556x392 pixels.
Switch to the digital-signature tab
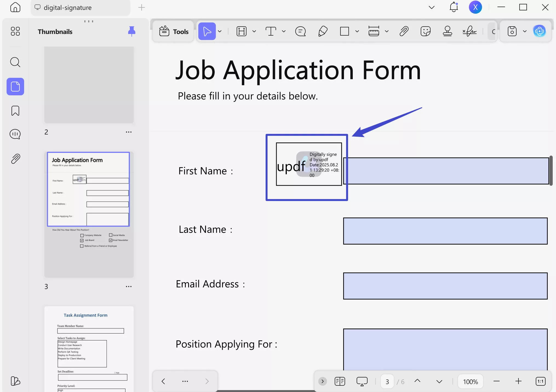pos(68,8)
